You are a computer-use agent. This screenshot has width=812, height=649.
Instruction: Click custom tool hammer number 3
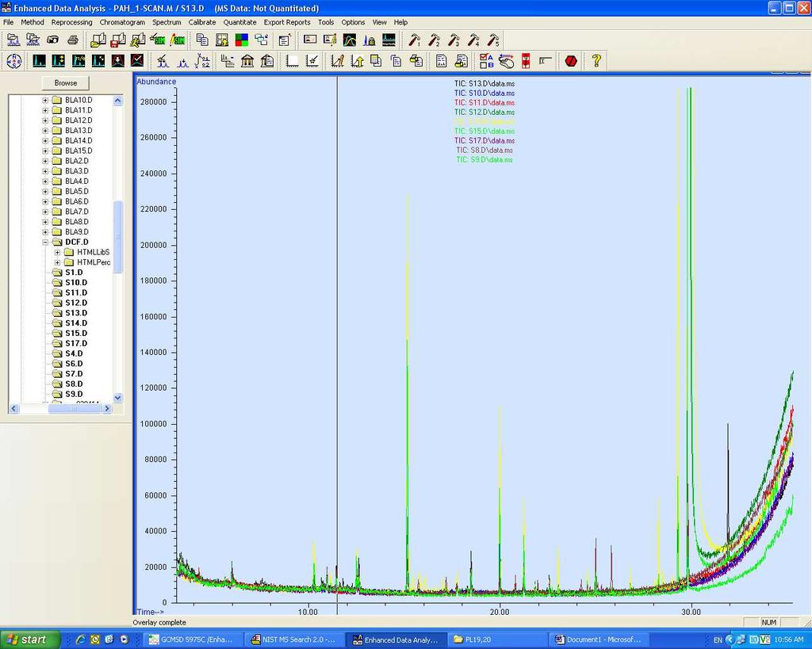click(x=454, y=40)
